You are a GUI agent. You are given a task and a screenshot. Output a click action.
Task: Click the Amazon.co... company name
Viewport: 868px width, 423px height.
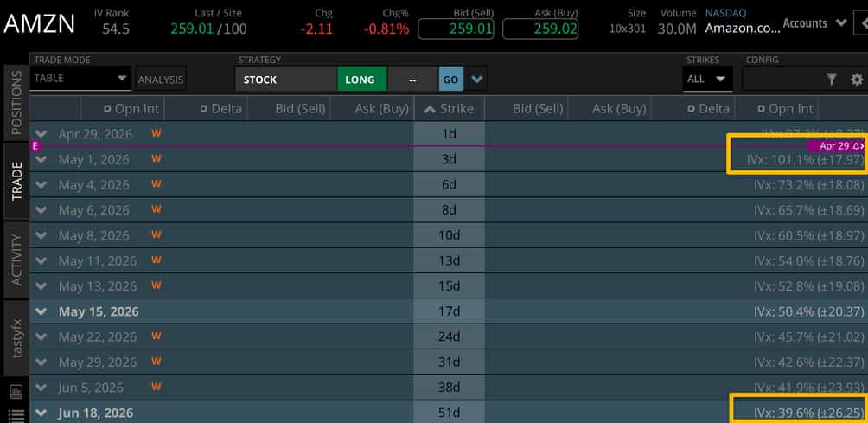[x=743, y=29]
